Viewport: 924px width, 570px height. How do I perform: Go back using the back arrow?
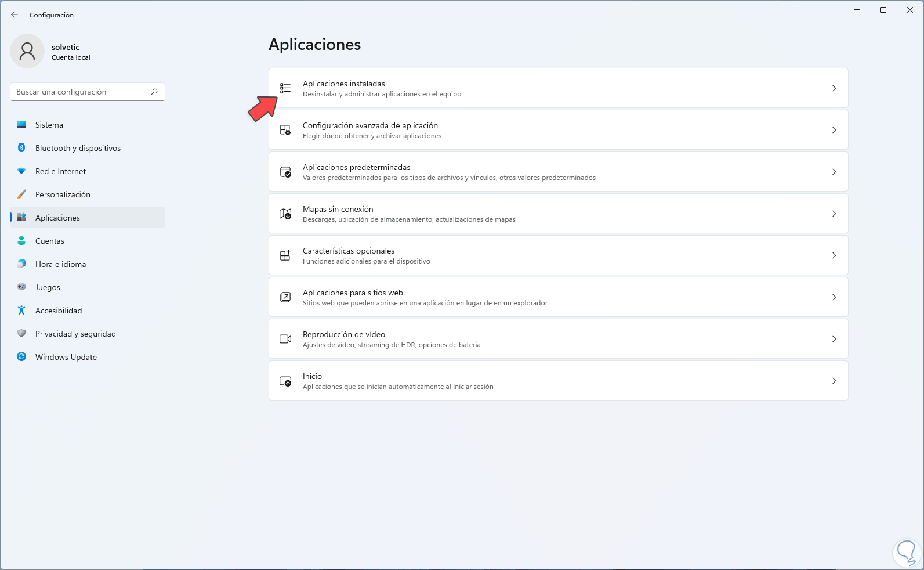tap(15, 15)
